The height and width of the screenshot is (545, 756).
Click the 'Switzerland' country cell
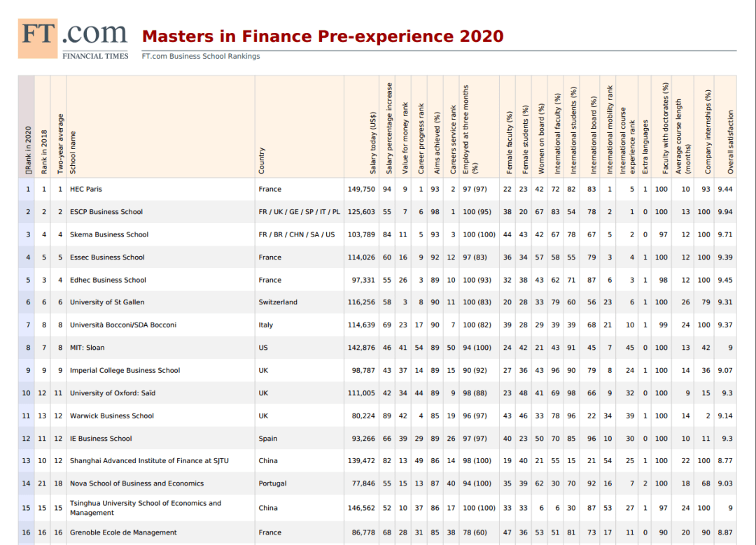point(278,302)
